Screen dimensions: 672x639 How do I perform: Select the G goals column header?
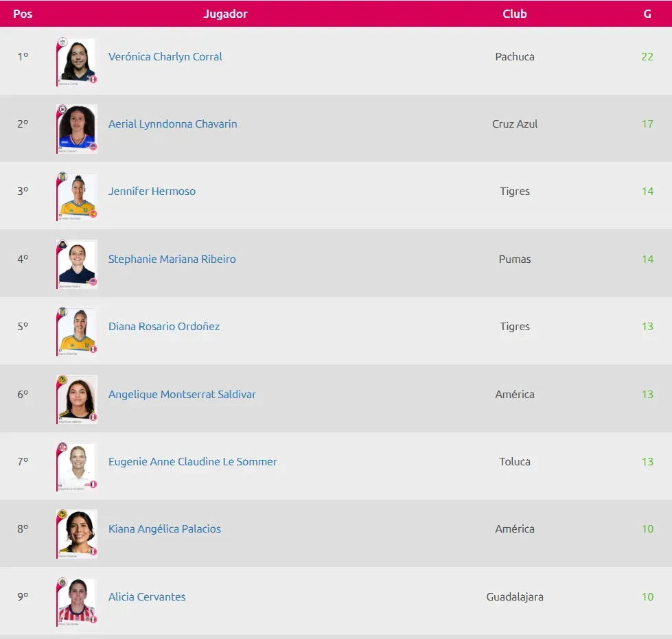pos(647,14)
